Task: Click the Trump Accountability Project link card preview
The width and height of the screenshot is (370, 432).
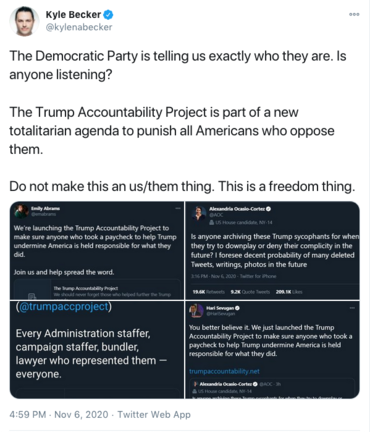Action: click(97, 289)
